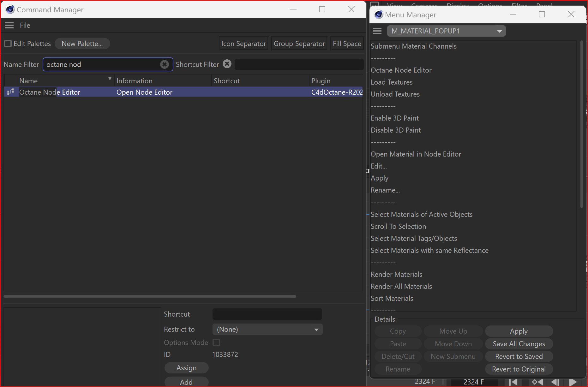Image resolution: width=588 pixels, height=387 pixels.
Task: Click Delete/Cut button
Action: pos(398,356)
